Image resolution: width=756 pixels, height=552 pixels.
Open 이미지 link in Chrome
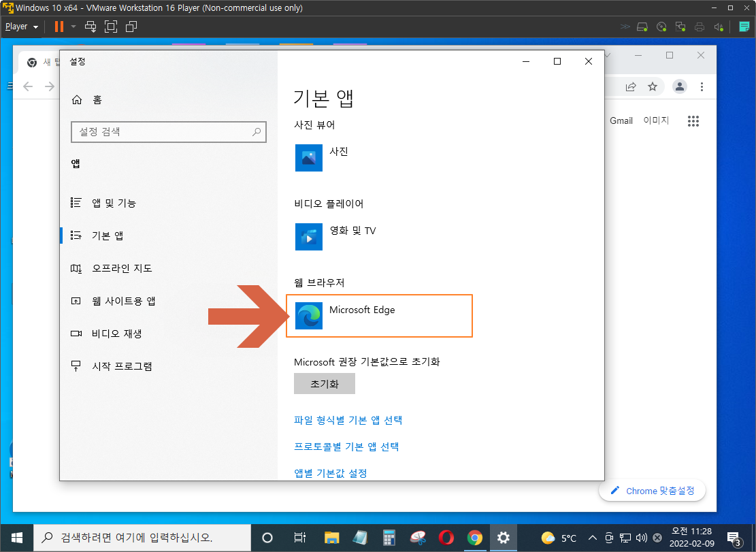[x=656, y=120]
